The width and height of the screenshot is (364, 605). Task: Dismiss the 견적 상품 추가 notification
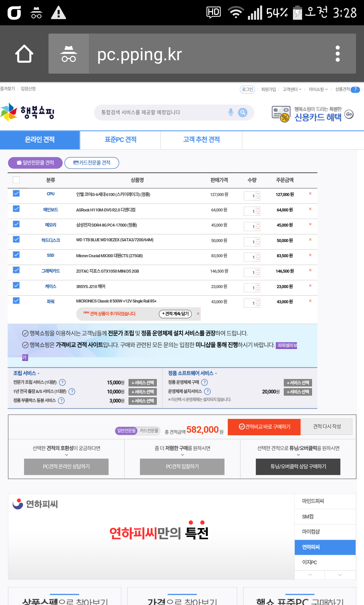click(x=198, y=314)
